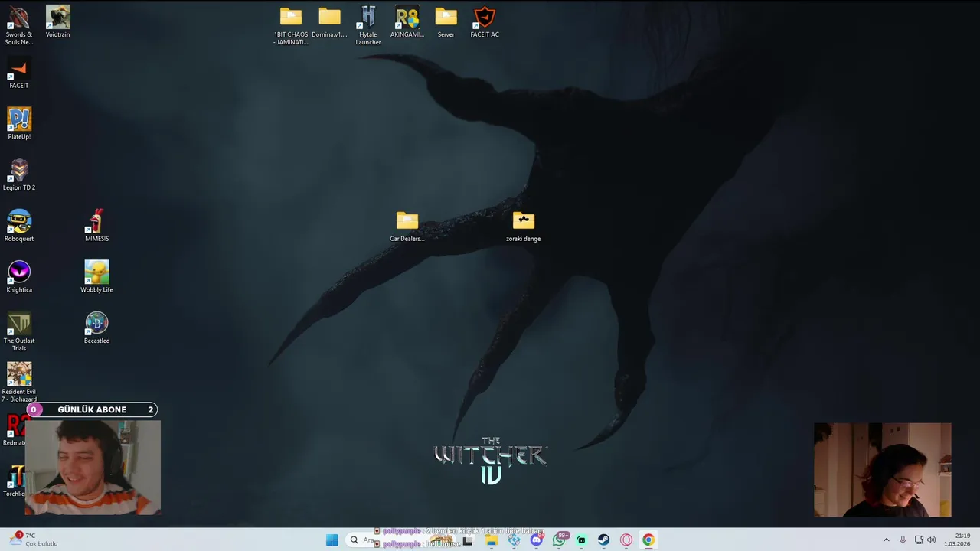Click the GÜNLÜK ABONE counter overlay
The height and width of the screenshot is (551, 980).
point(92,409)
